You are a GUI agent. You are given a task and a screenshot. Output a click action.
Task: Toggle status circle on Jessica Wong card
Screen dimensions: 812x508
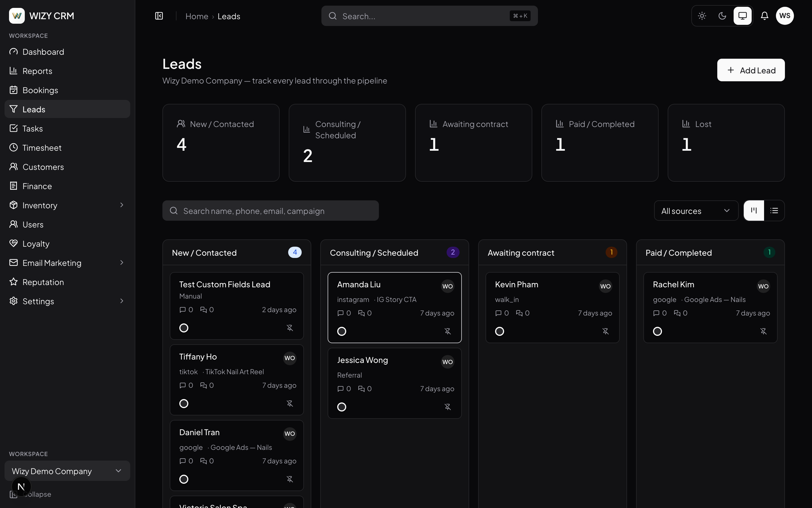[342, 407]
